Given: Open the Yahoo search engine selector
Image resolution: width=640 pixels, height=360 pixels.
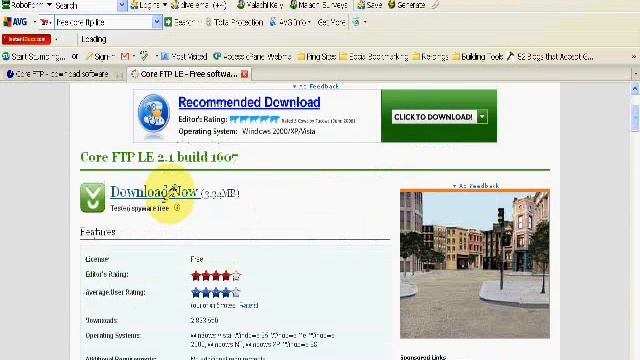Looking at the screenshot, I should tap(46, 22).
